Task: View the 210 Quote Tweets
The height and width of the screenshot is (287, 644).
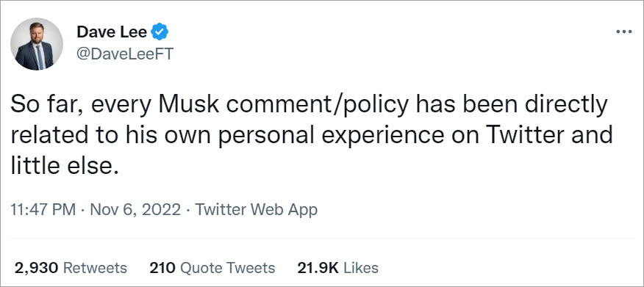Action: point(212,268)
